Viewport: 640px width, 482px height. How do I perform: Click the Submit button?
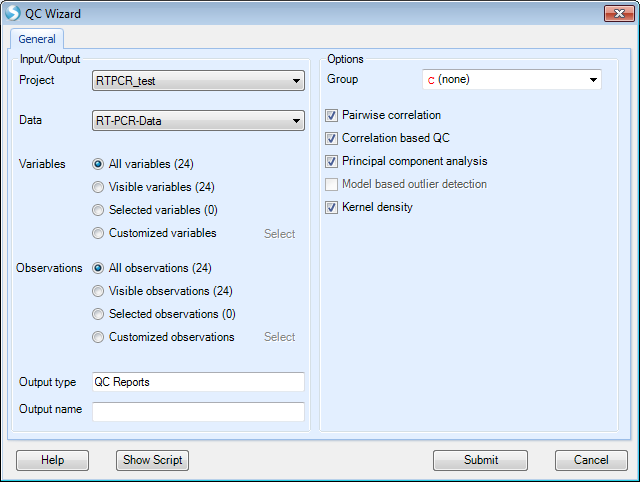(480, 460)
